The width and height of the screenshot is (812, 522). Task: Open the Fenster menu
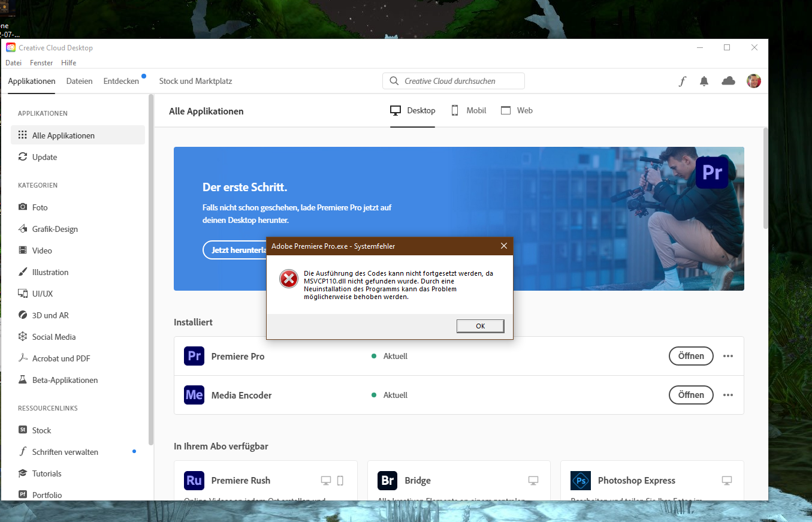[x=41, y=63]
